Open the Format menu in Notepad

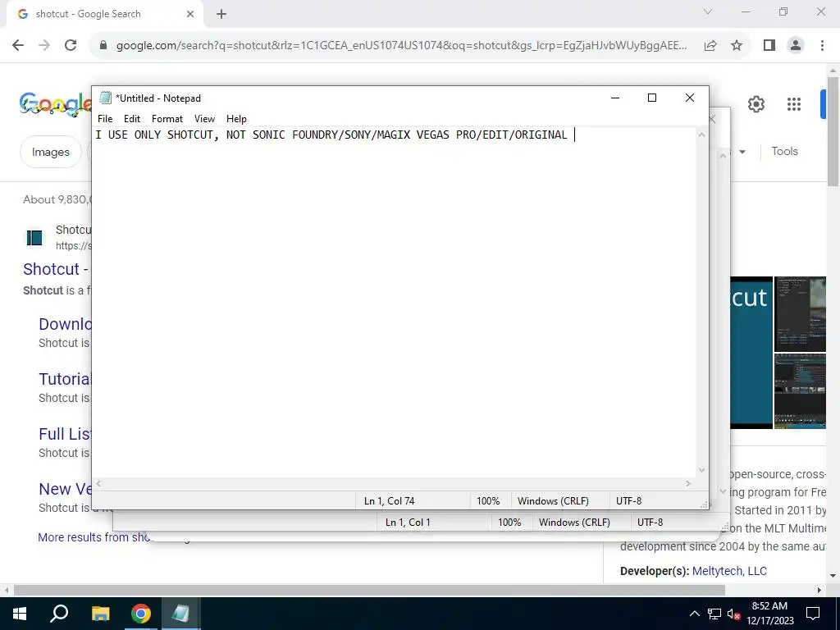tap(167, 119)
